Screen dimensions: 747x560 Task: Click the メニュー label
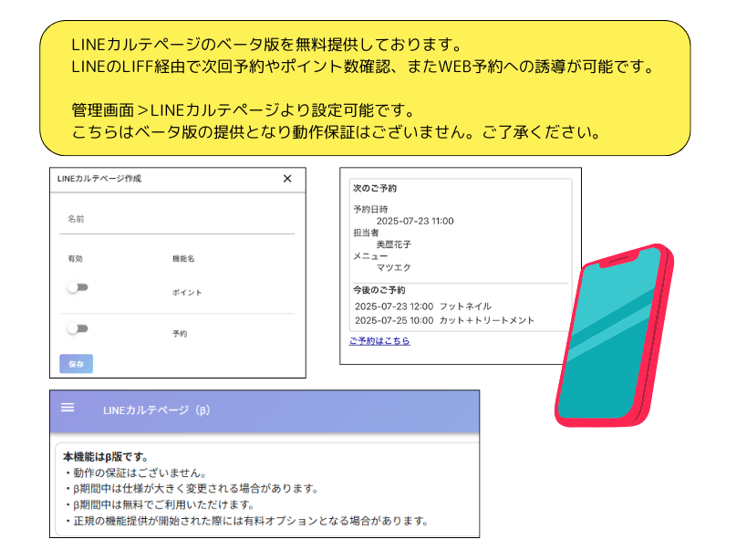(370, 255)
